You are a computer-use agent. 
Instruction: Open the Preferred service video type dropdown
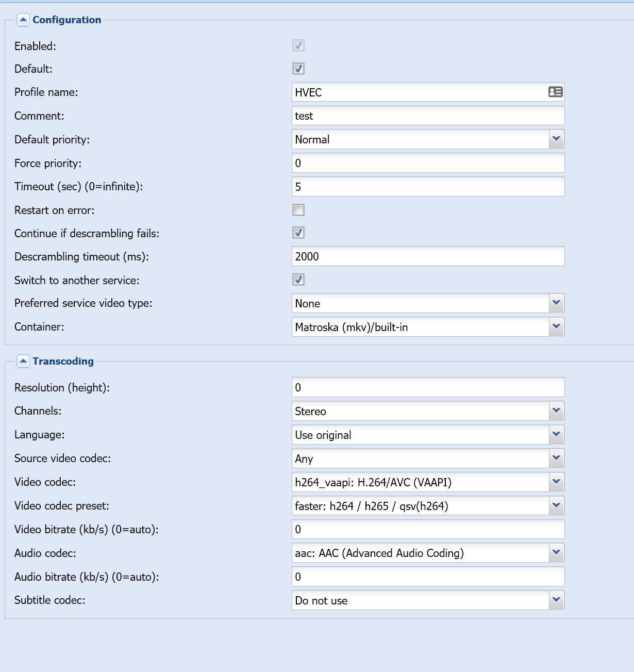557,303
